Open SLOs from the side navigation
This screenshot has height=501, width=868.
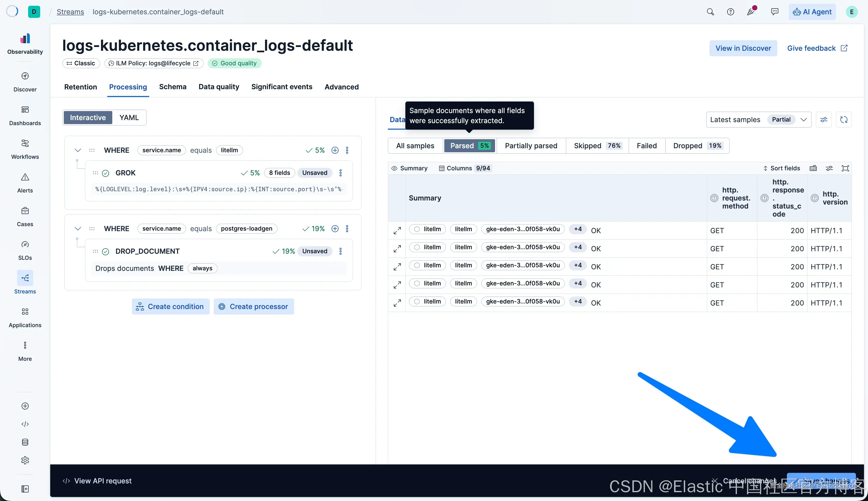click(x=25, y=250)
